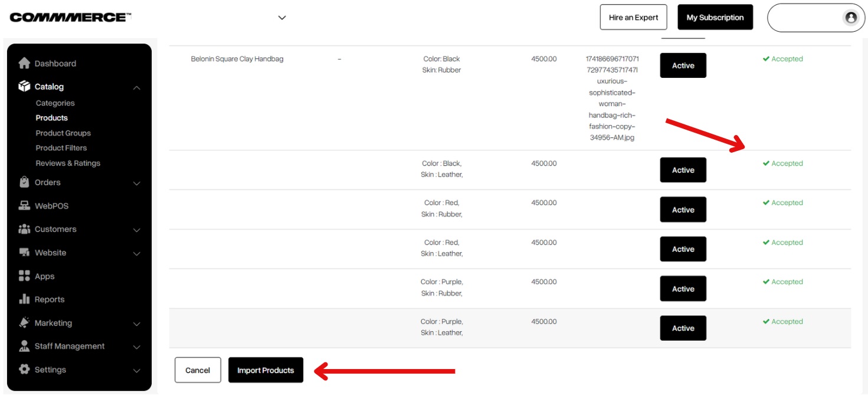
Task: Click the user avatar icon
Action: [x=851, y=18]
